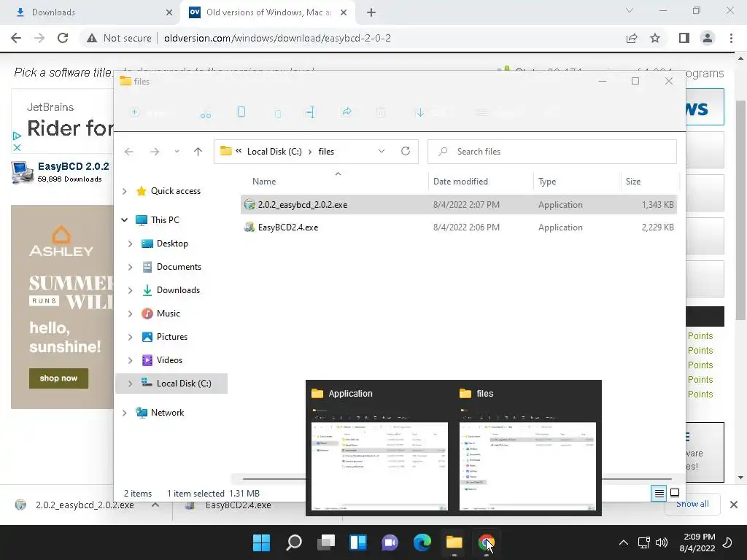Open Windows Start menu
Image resolution: width=747 pixels, height=560 pixels.
pos(262,542)
